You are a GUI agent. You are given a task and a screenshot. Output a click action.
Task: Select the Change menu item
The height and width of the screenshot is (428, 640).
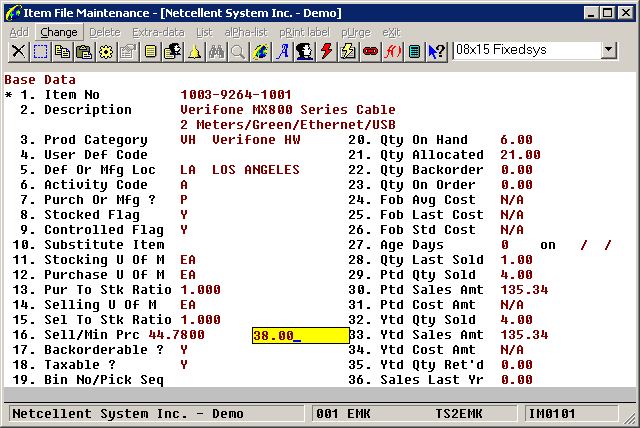point(59,32)
